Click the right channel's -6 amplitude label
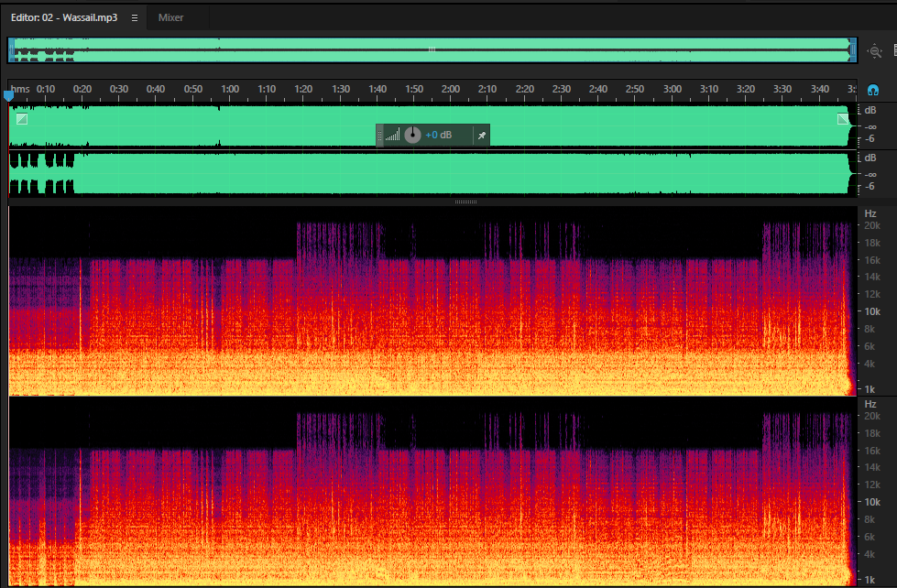Viewport: 897px width, 588px height. (870, 186)
